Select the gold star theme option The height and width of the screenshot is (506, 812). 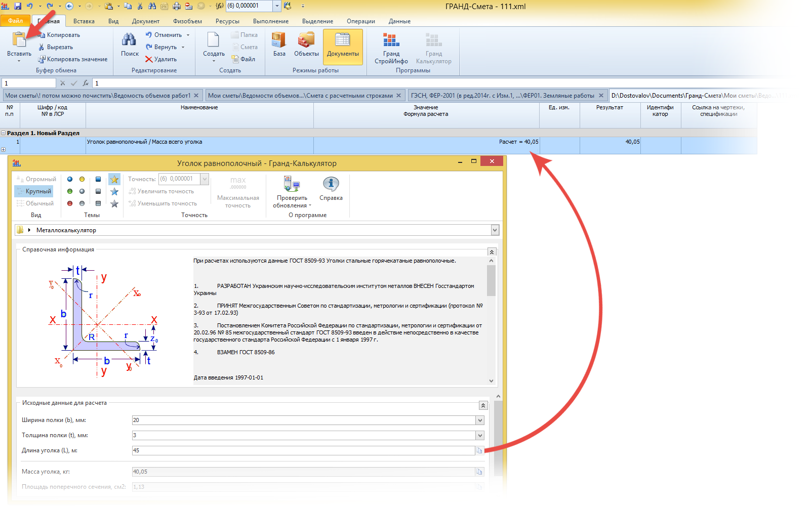[x=114, y=179]
